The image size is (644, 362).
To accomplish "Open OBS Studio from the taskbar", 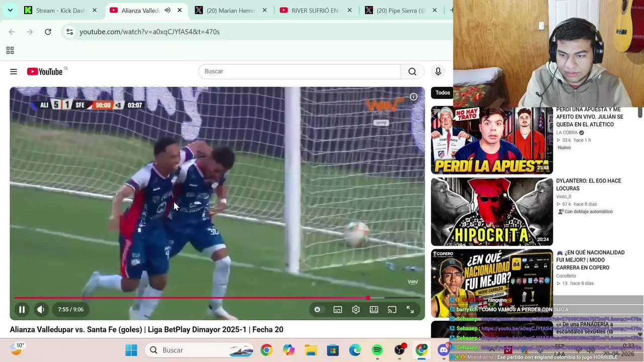I will (x=399, y=350).
